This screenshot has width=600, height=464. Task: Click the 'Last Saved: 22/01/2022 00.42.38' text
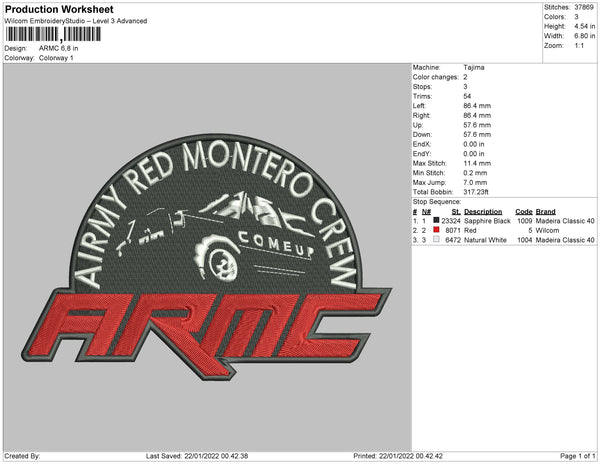click(x=197, y=456)
